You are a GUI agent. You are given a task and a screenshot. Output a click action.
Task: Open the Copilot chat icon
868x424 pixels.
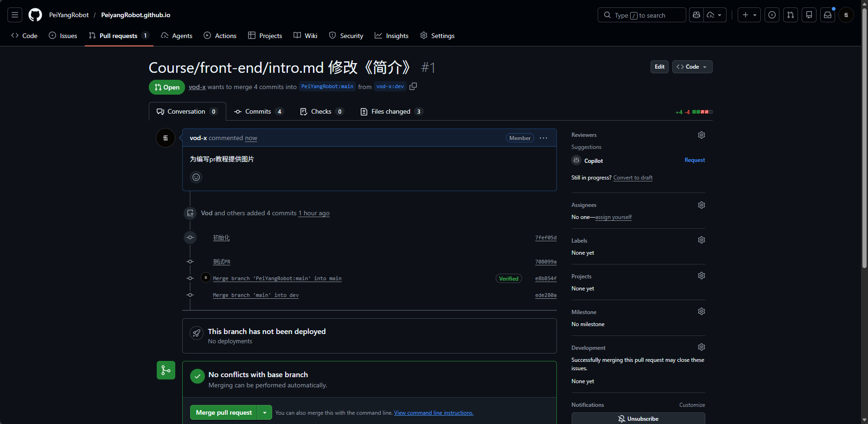696,15
